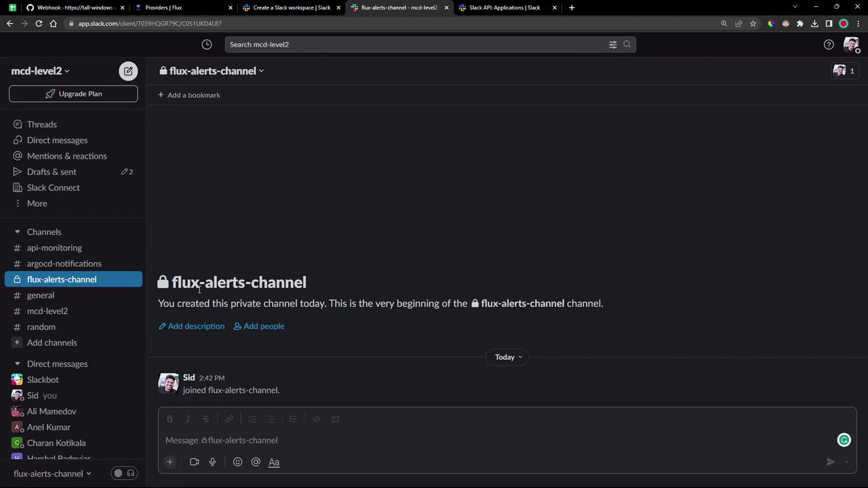868x488 pixels.
Task: Insert a link in message composer
Action: (229, 419)
